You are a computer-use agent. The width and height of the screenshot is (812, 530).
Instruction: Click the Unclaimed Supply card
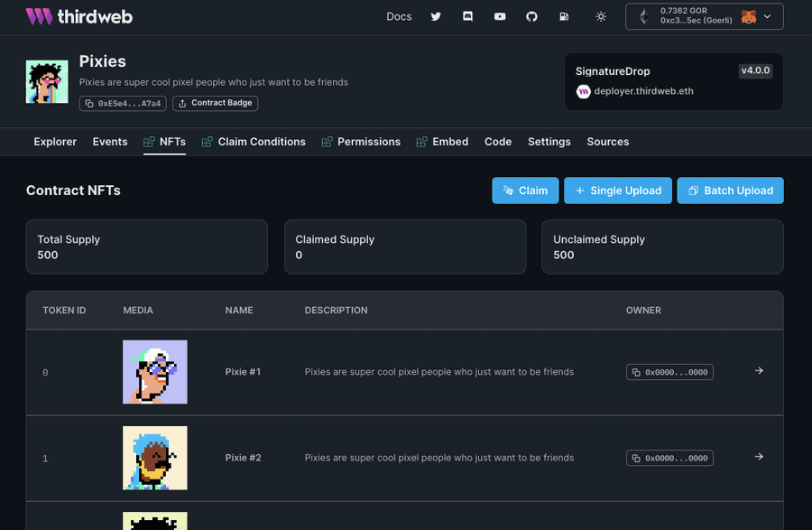click(x=663, y=247)
